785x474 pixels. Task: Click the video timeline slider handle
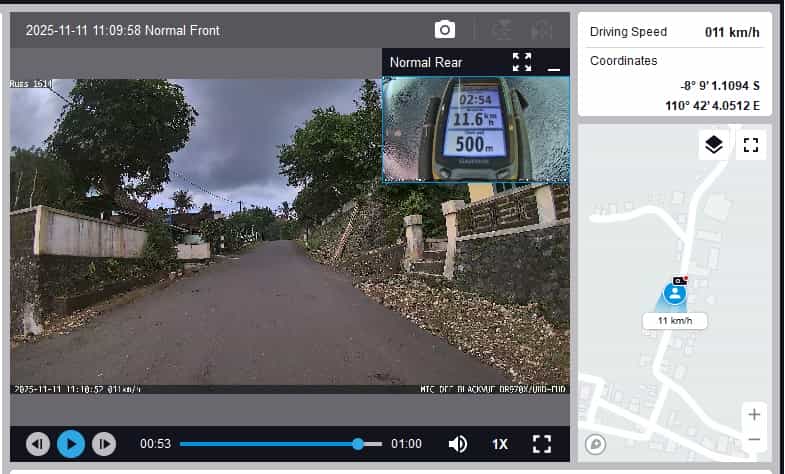pyautogui.click(x=358, y=443)
